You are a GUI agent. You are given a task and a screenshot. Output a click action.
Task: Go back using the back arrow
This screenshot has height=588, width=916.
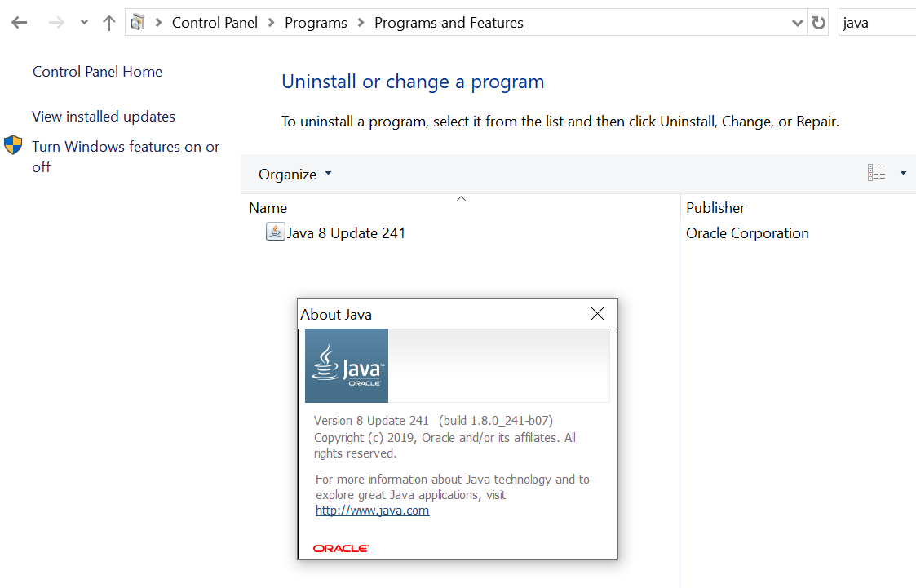(x=20, y=23)
